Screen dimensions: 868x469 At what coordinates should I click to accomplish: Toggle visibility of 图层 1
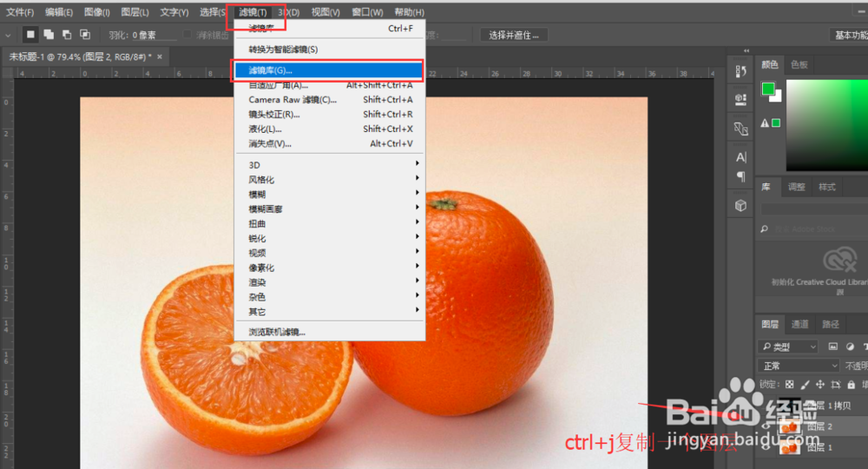tap(766, 446)
